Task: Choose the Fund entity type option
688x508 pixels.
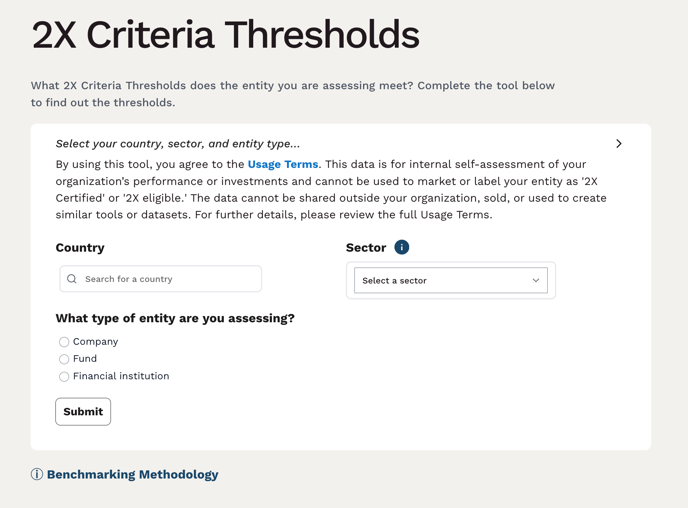Action: 64,359
